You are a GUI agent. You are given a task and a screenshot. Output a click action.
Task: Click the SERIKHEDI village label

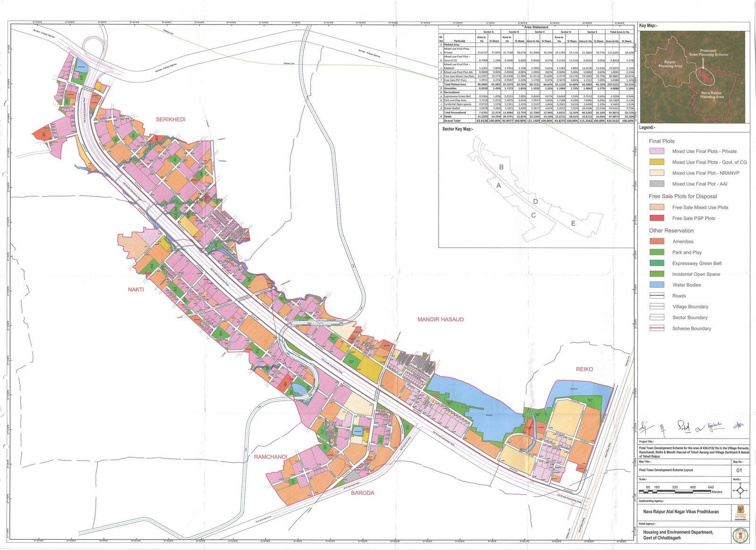pyautogui.click(x=171, y=120)
